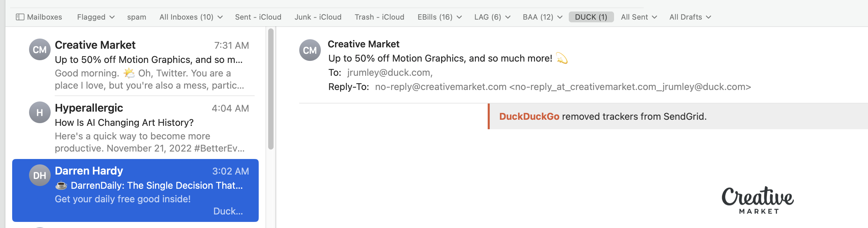
Task: Click the 3:02 AM timestamp
Action: point(231,171)
